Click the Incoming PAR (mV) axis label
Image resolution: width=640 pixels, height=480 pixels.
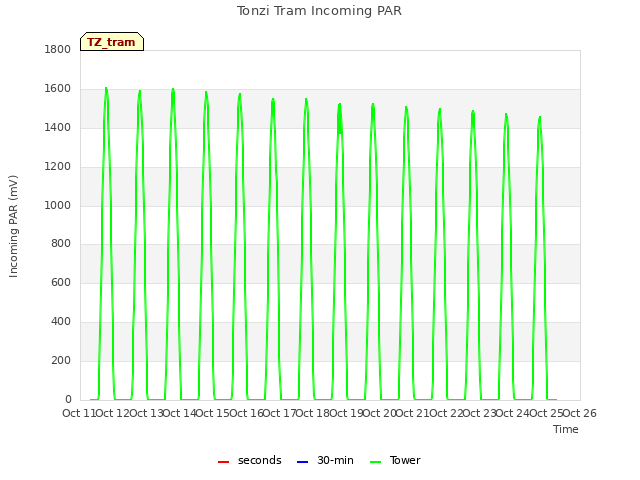(x=13, y=227)
